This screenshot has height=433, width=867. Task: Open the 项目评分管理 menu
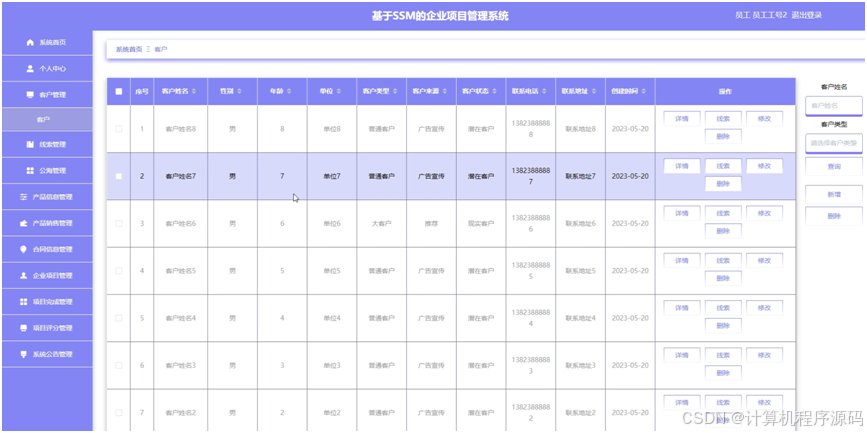pos(47,328)
